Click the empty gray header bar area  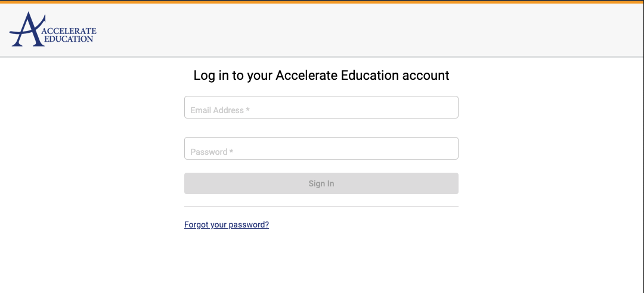[x=370, y=30]
